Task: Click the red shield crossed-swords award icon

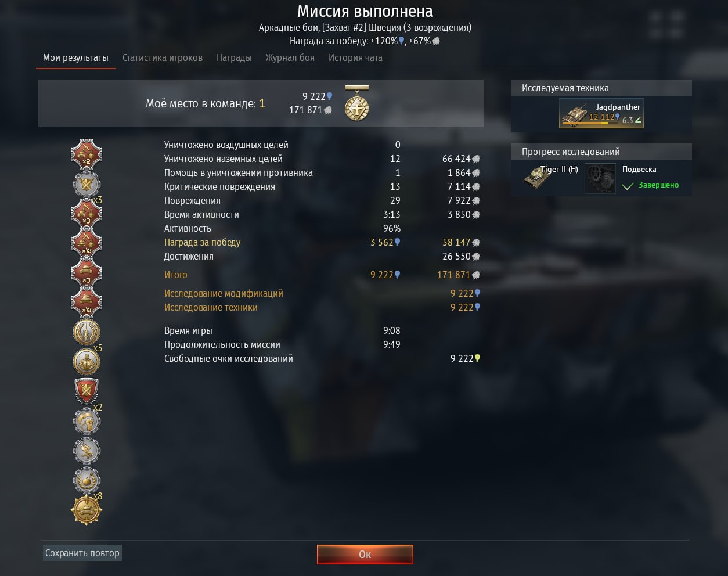Action: pyautogui.click(x=87, y=391)
